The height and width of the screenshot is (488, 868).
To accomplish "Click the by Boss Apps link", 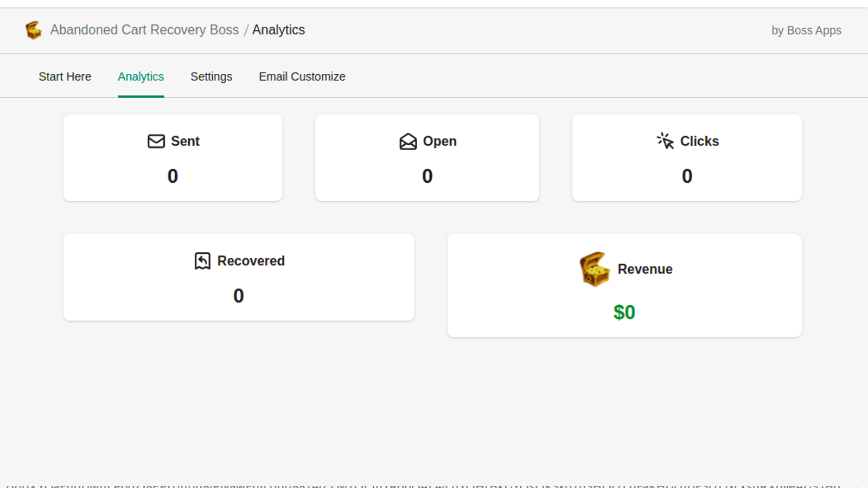I will click(x=806, y=30).
